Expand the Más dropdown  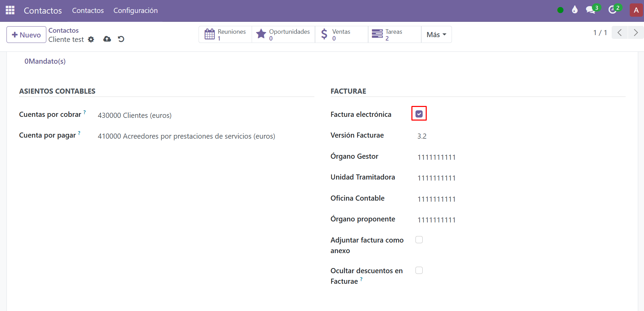pyautogui.click(x=436, y=34)
